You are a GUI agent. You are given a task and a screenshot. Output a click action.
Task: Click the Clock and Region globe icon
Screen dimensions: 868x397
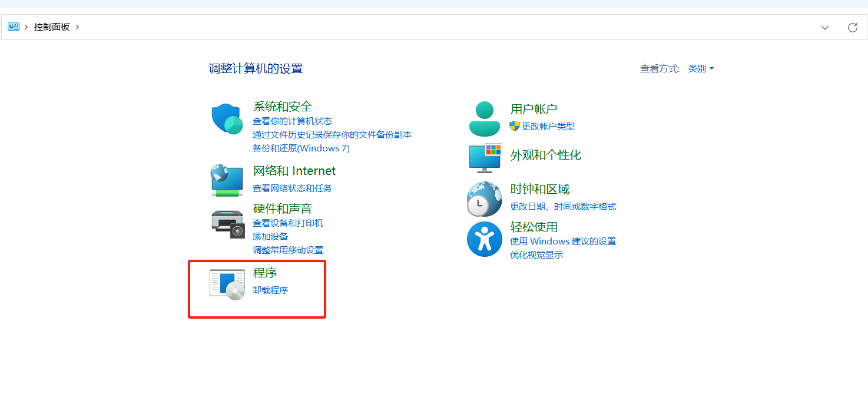[484, 198]
